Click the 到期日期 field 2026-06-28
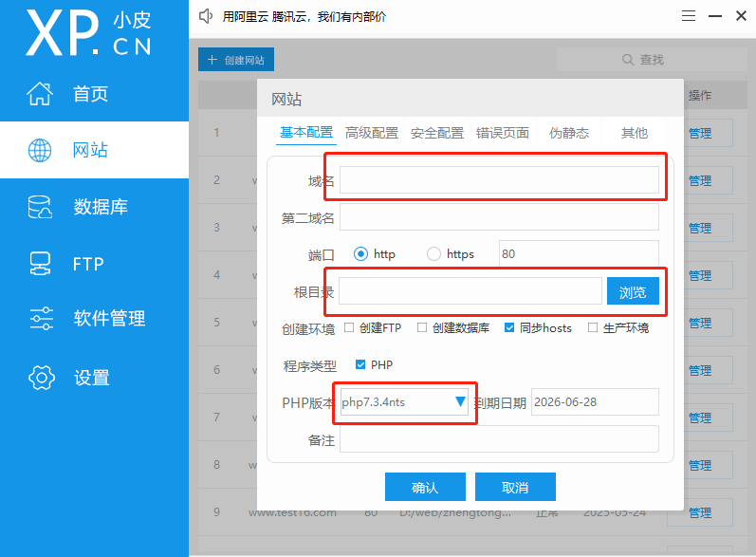756x557 pixels. 595,401
